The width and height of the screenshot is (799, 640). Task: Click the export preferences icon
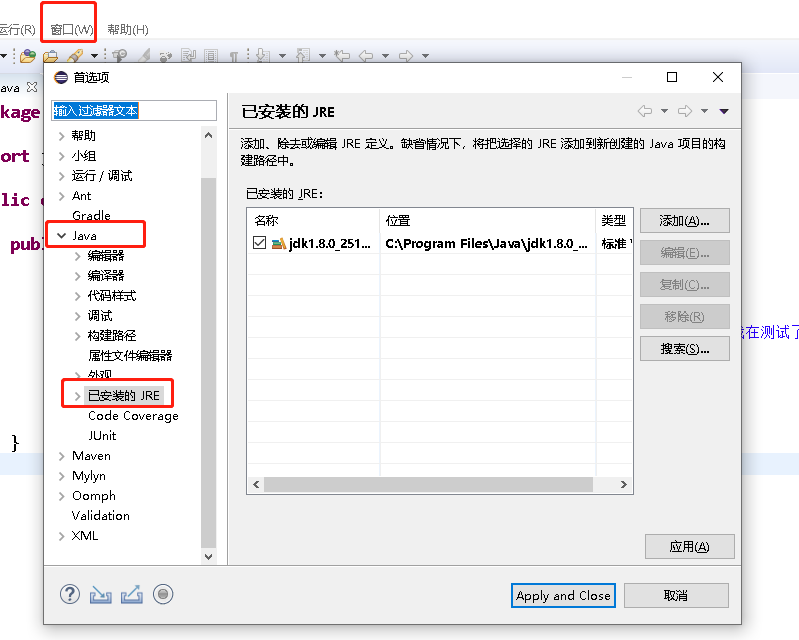coord(131,595)
